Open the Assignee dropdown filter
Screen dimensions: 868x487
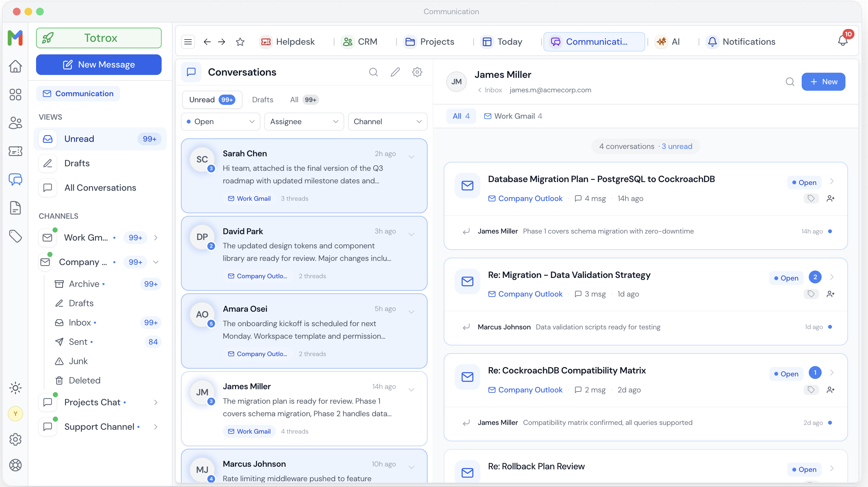304,122
